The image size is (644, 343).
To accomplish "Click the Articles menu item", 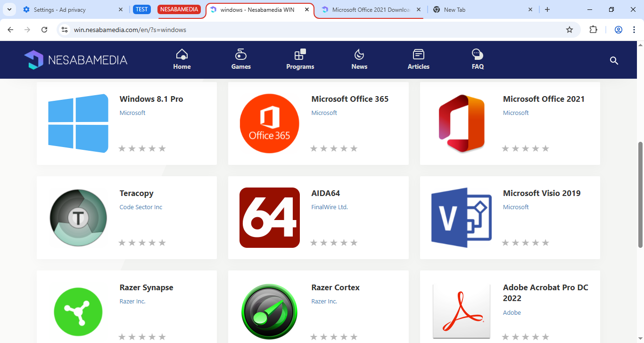I will pos(419,60).
